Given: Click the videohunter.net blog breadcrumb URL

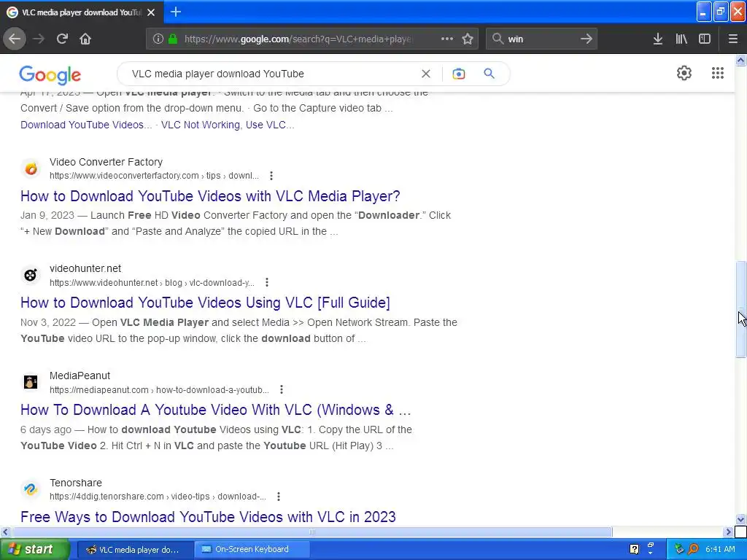Looking at the screenshot, I should pos(152,282).
